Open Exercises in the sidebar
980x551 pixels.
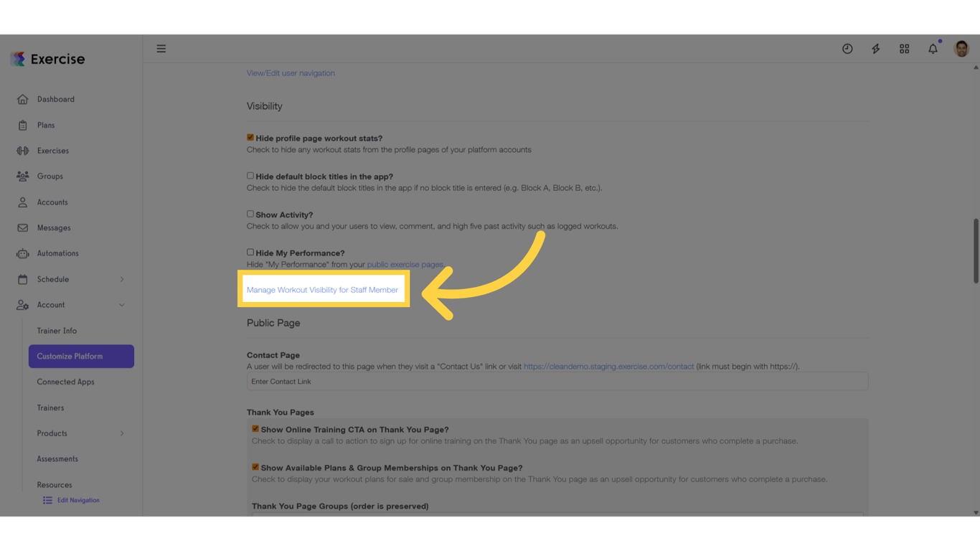53,151
